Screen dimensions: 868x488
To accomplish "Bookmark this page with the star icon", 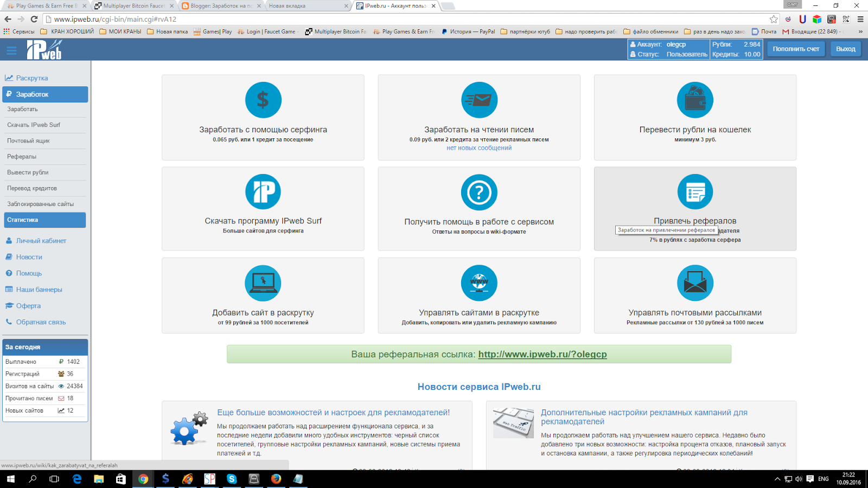I will [774, 19].
